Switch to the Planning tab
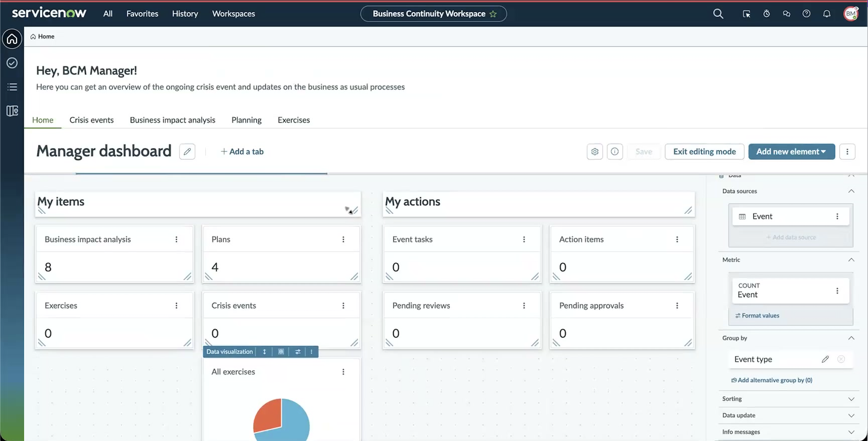This screenshot has height=441, width=868. [x=246, y=120]
